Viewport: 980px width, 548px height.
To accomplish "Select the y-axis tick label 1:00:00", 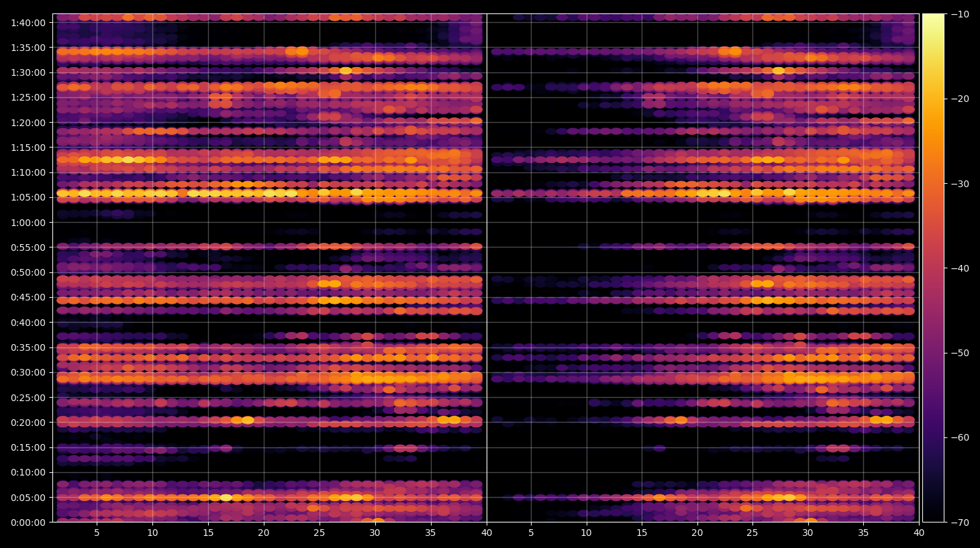I will click(x=28, y=223).
